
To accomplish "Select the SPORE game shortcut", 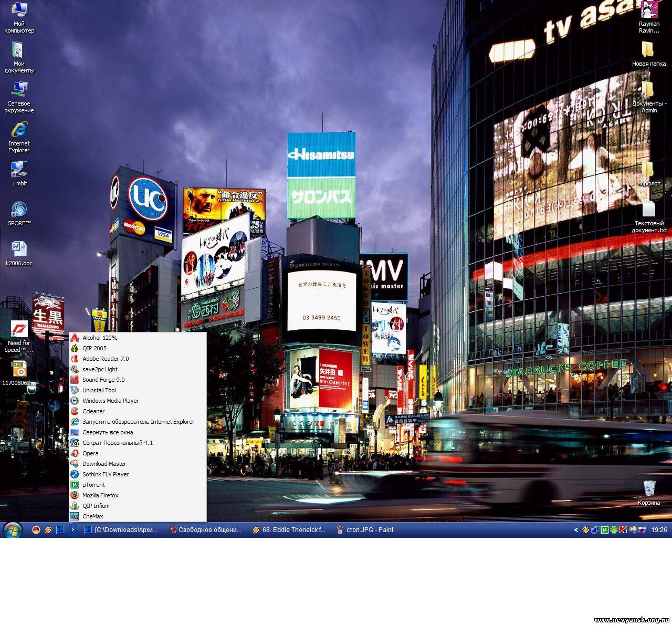I will 19,214.
